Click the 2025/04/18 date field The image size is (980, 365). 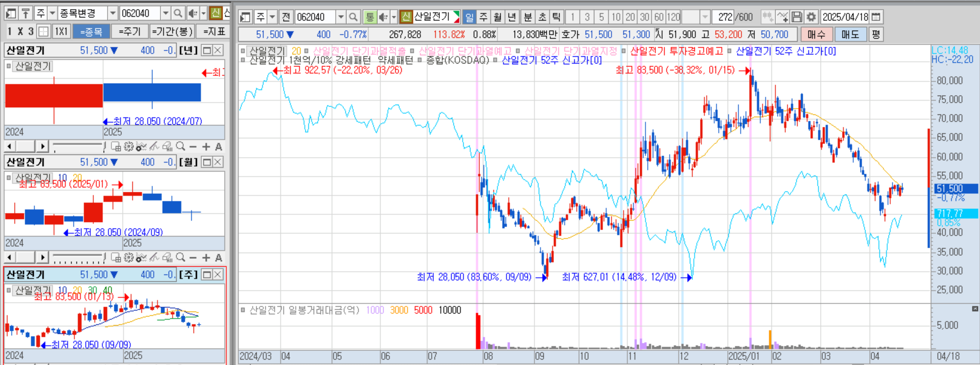click(x=845, y=17)
